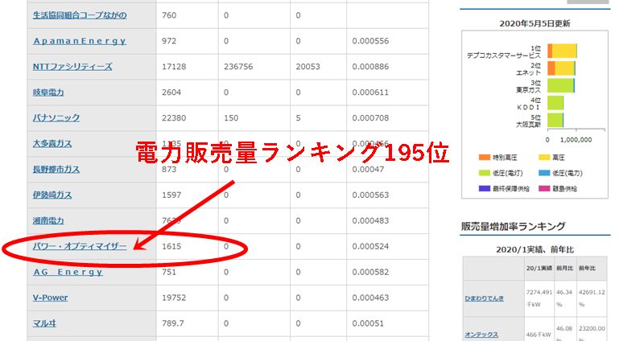Click the 2020年5月5日更新 chart title
This screenshot has height=341, width=644.
(x=535, y=23)
